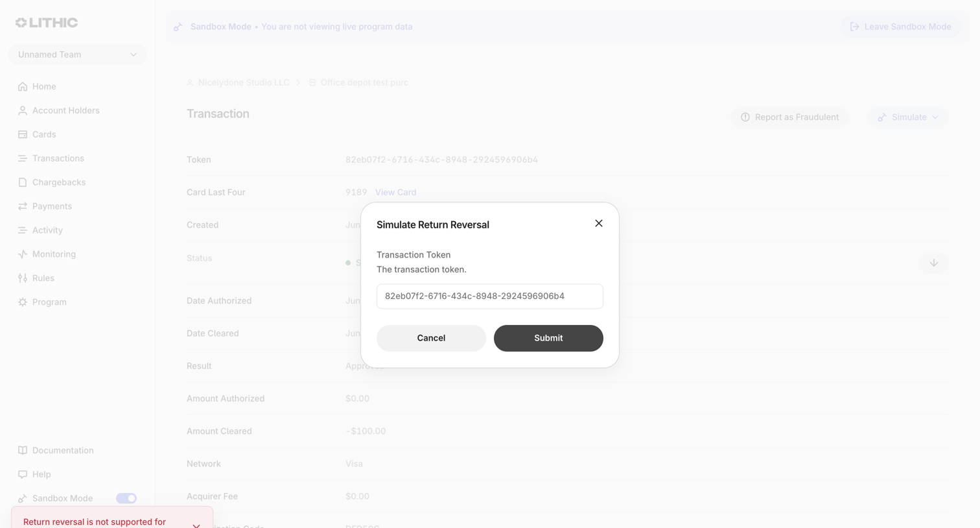980x528 pixels.
Task: Click the Cards icon in sidebar
Action: (x=23, y=134)
